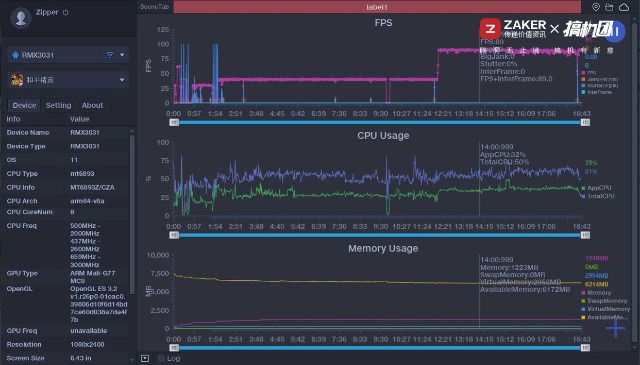Open the app selection dropdown arrow
640x365 pixels.
pyautogui.click(x=122, y=80)
